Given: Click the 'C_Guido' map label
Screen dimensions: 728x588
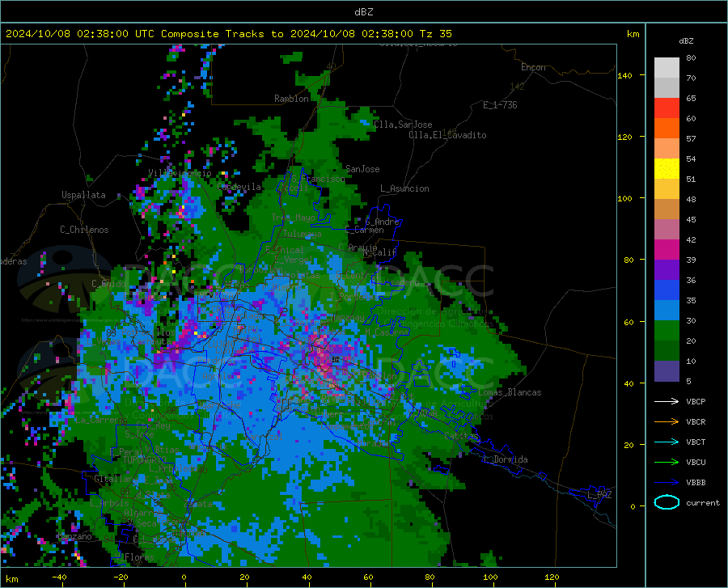Looking at the screenshot, I should 108,284.
